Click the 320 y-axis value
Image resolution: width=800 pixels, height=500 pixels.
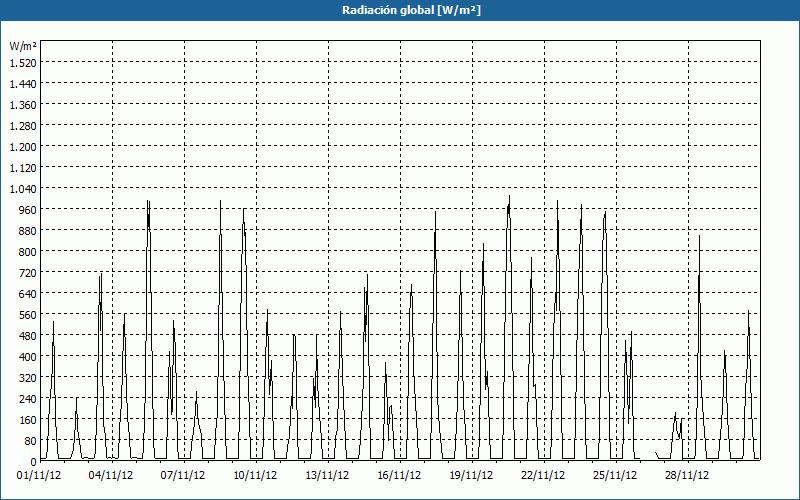[x=28, y=378]
